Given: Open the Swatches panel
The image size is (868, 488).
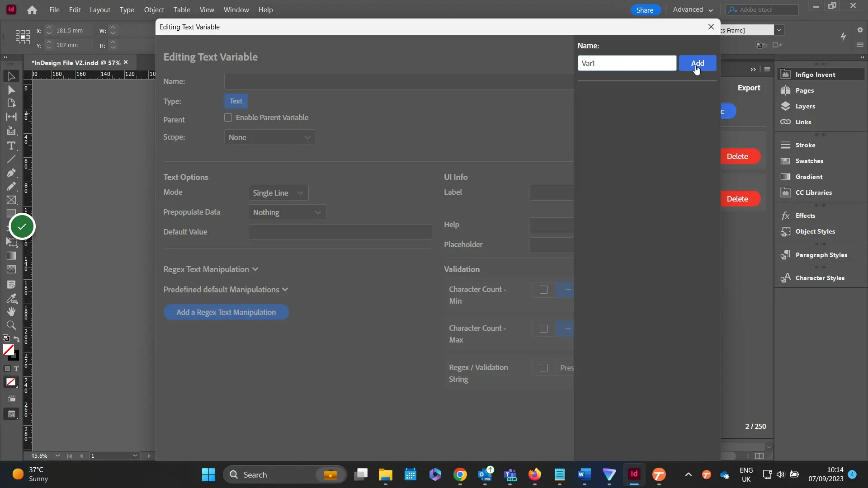Looking at the screenshot, I should tap(809, 161).
